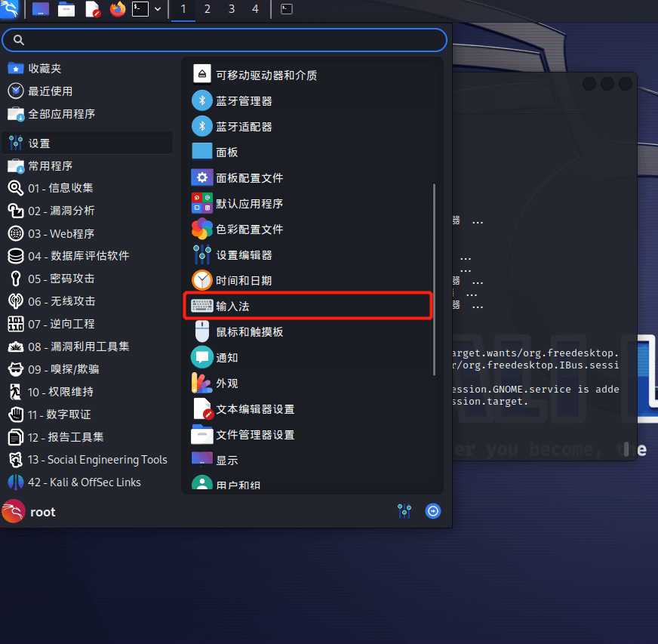Open the terminal dropdown arrow in the panel
Image resolution: width=658 pixels, height=644 pixels.
tap(158, 10)
